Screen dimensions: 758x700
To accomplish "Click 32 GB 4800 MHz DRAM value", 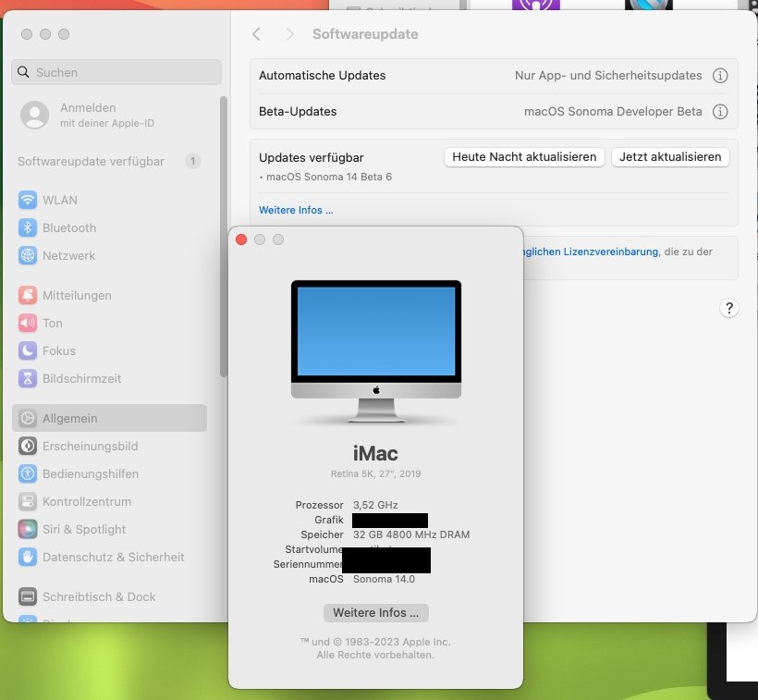I will pos(411,534).
